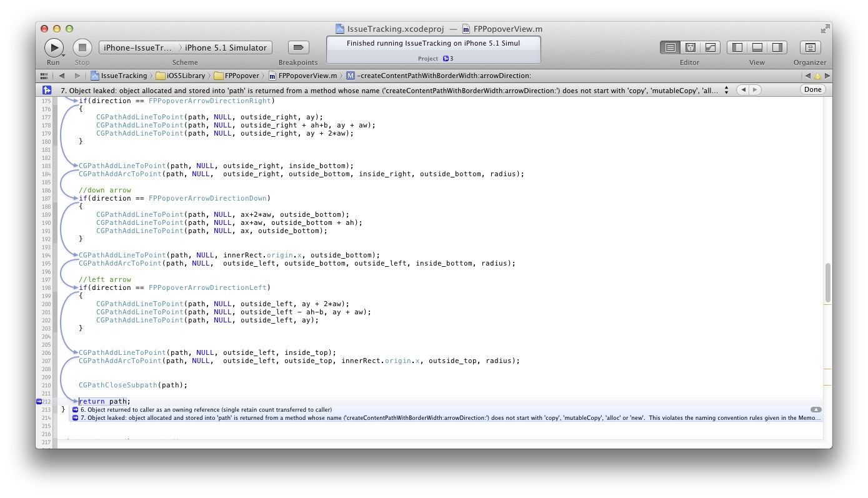The width and height of the screenshot is (868, 498).
Task: Switch to the Standard editor
Action: tap(670, 47)
